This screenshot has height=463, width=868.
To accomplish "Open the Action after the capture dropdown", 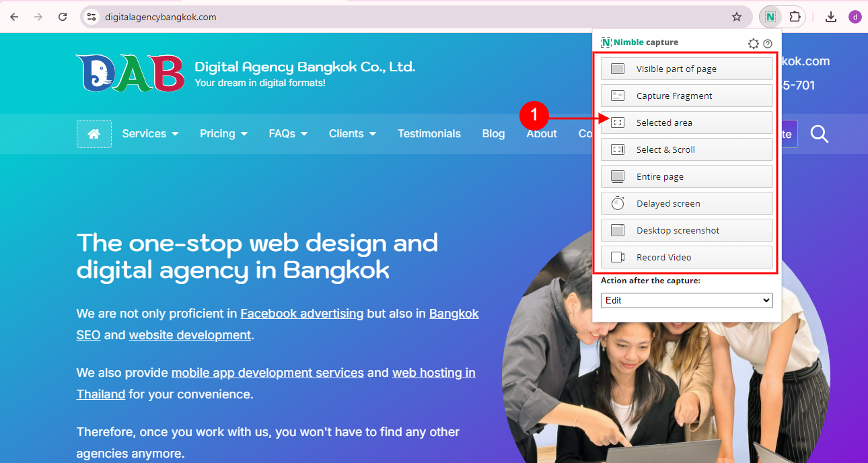I will coord(686,300).
